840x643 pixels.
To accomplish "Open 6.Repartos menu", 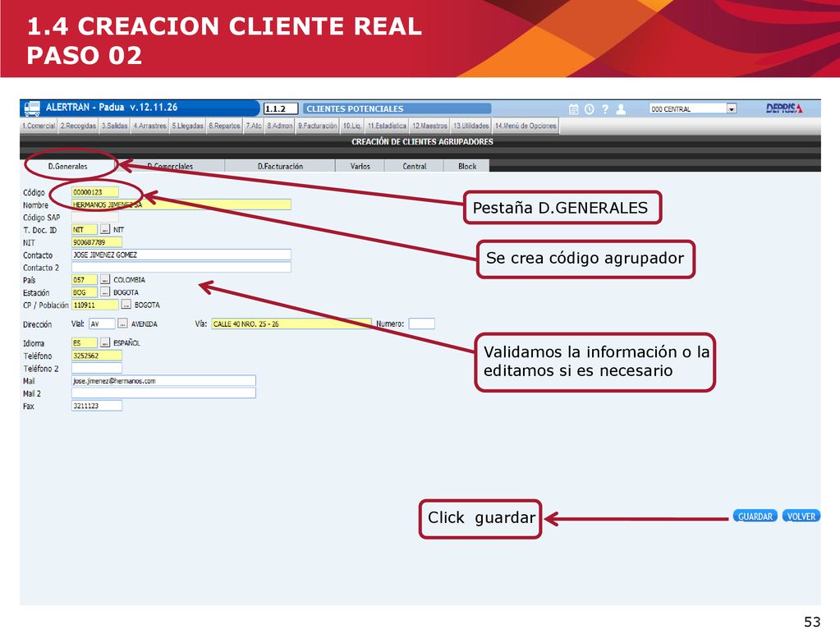I will [224, 126].
